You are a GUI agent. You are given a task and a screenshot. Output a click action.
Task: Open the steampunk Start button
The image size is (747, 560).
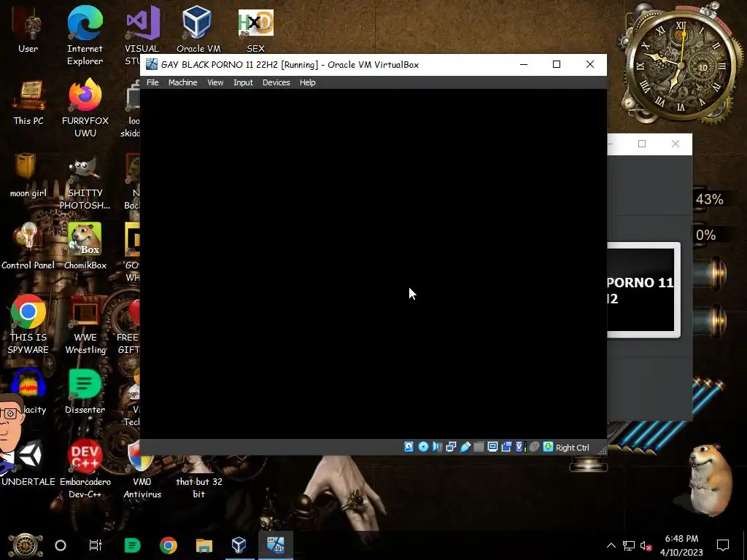coord(26,545)
